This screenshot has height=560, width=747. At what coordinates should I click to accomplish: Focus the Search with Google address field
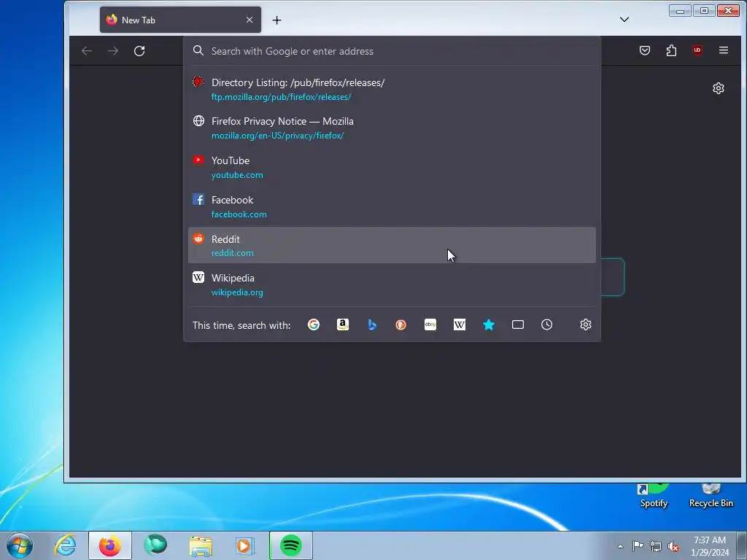[x=392, y=51]
